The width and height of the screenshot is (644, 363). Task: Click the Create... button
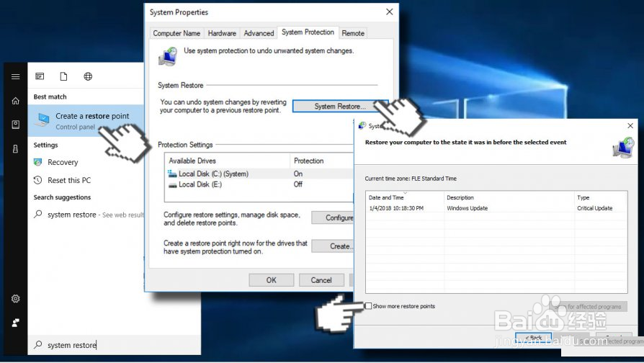pos(333,246)
